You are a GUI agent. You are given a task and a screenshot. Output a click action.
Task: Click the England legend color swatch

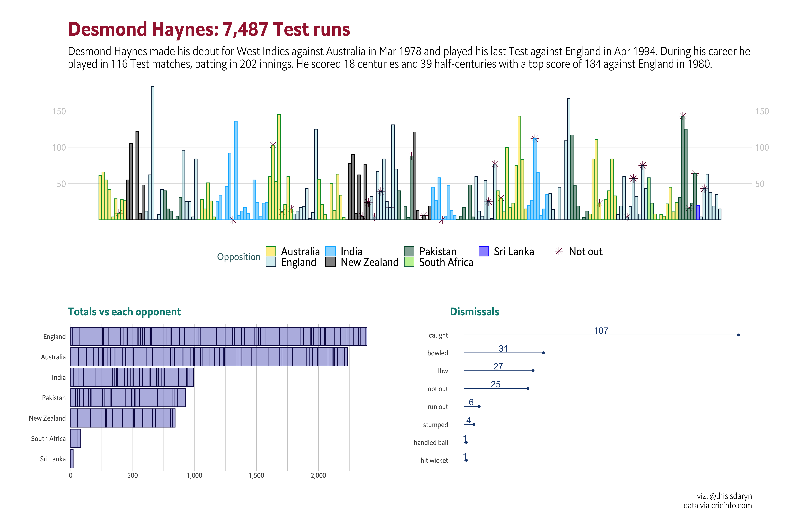click(x=271, y=262)
